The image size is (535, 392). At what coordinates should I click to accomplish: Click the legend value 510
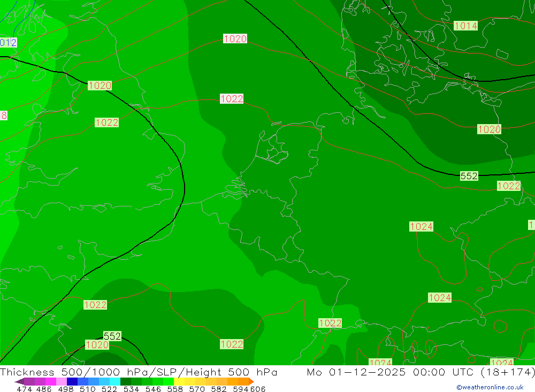(x=87, y=389)
